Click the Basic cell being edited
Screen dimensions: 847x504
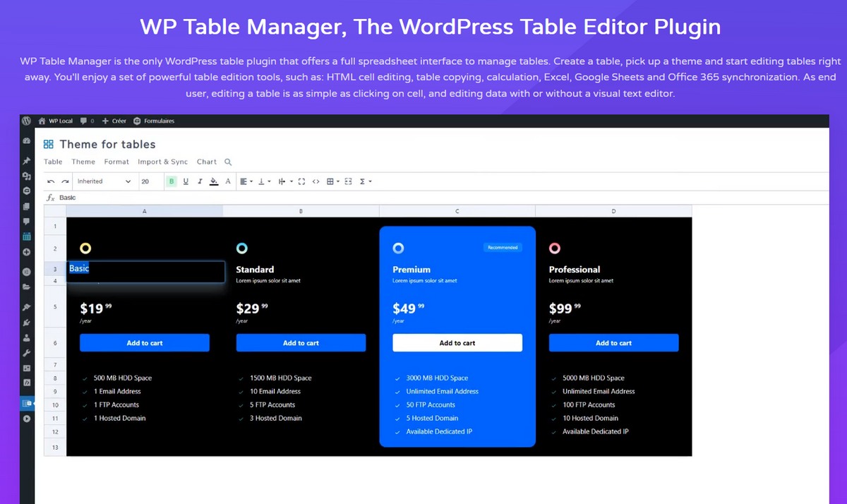145,272
